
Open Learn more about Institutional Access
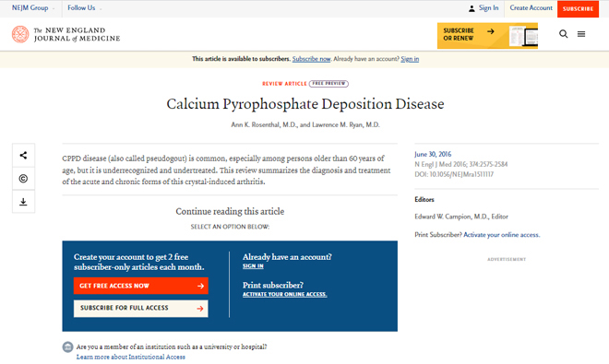click(x=130, y=357)
